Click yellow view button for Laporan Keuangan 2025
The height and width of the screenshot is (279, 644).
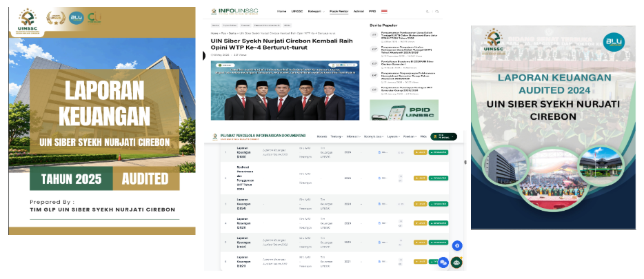pos(420,152)
